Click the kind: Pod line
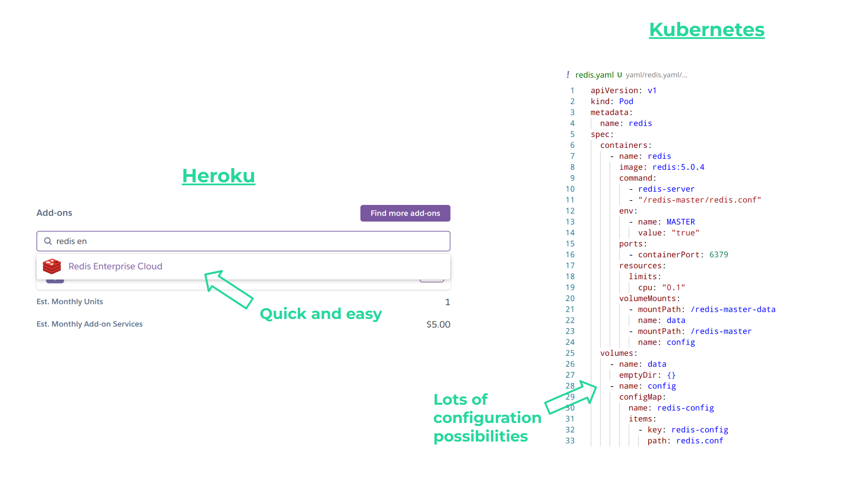Image resolution: width=868 pixels, height=480 pixels. pyautogui.click(x=612, y=101)
